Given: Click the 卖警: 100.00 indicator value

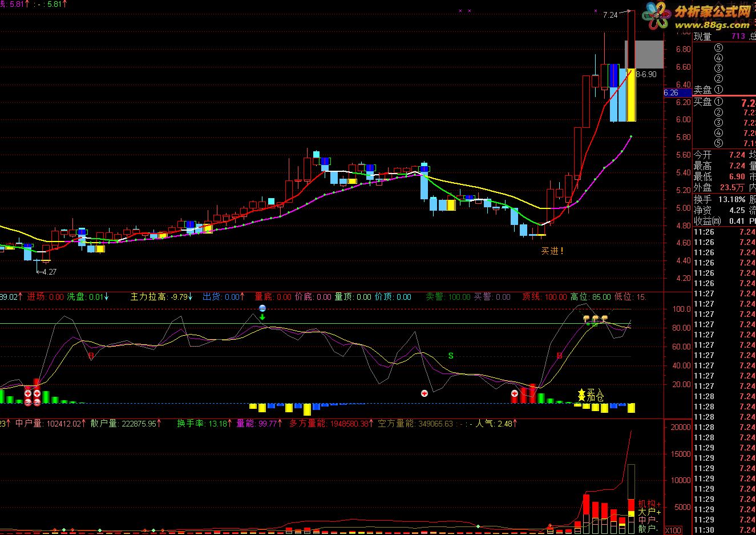Looking at the screenshot, I should [448, 297].
